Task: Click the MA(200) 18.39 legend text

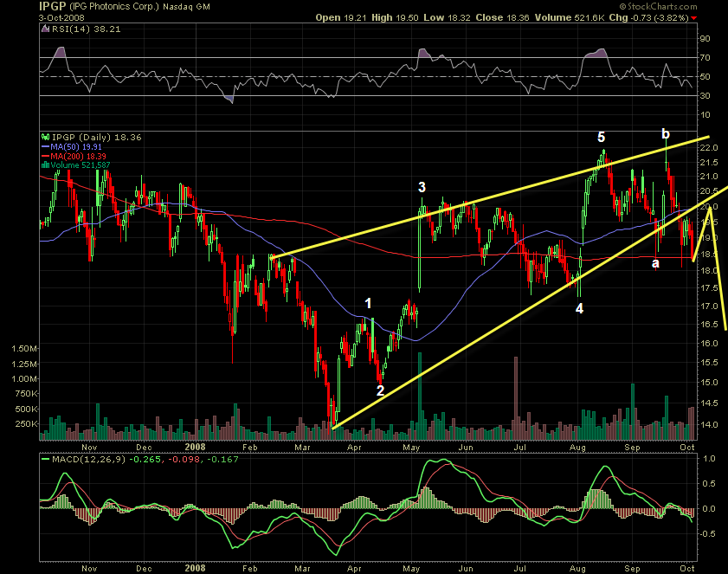Action: (78, 156)
